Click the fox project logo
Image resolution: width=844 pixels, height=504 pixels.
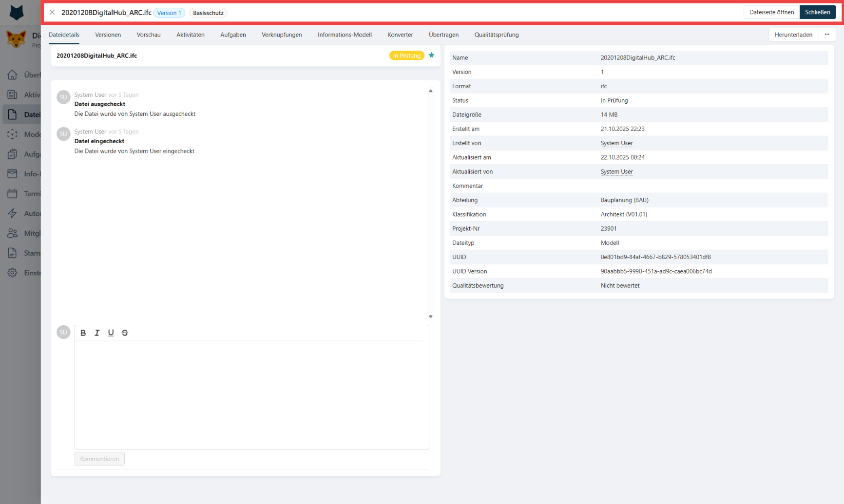coord(16,39)
